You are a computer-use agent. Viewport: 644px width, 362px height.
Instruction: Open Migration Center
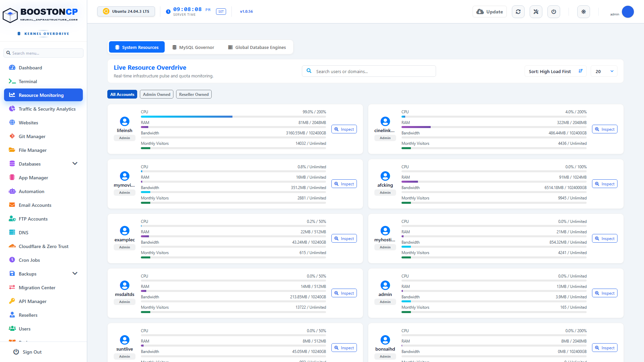pos(43,288)
